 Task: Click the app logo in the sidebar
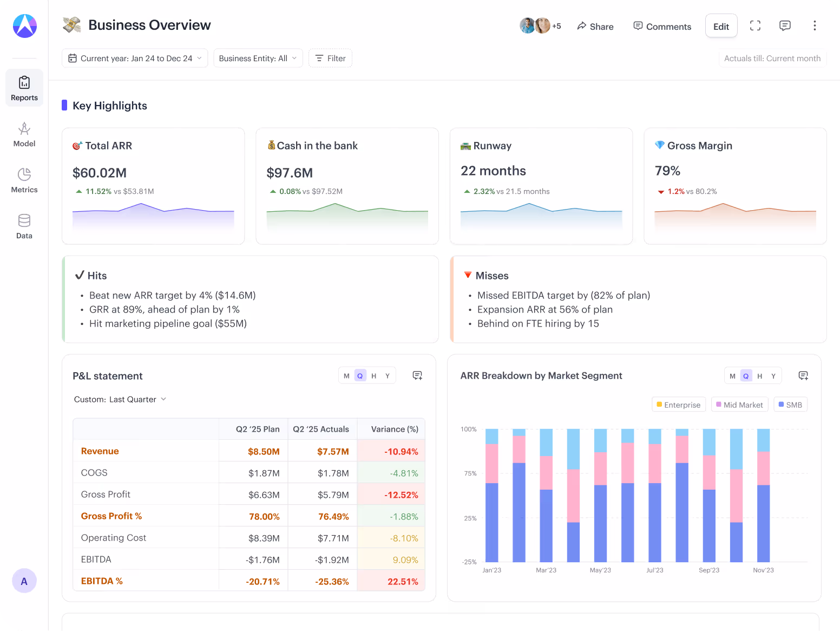pos(25,26)
